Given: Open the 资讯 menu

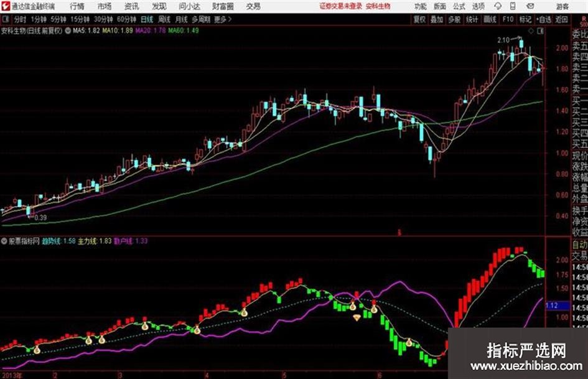Looking at the screenshot, I should [x=132, y=6].
